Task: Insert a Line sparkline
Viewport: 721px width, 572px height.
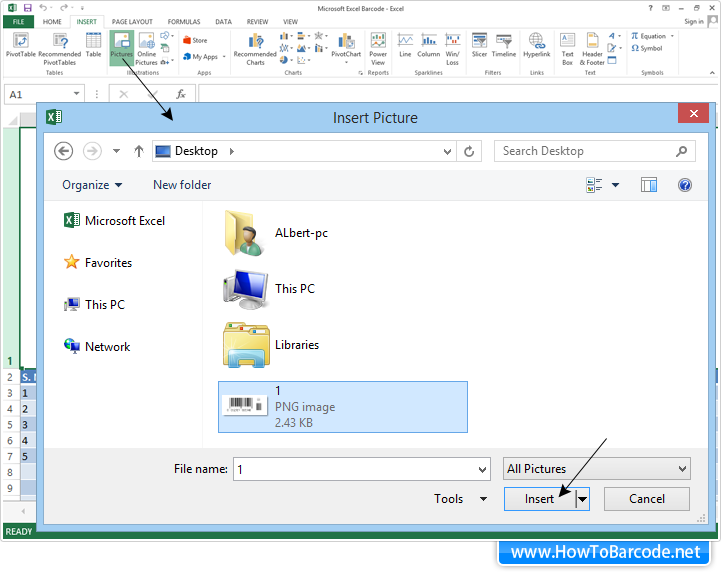Action: 405,45
